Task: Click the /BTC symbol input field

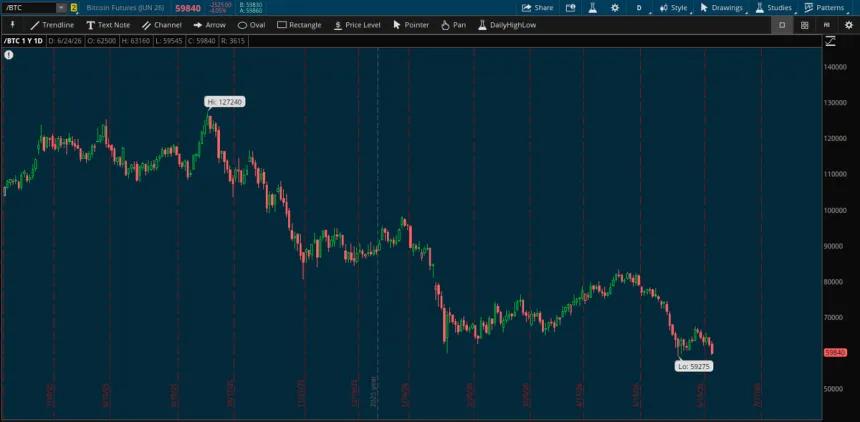Action: click(x=30, y=8)
